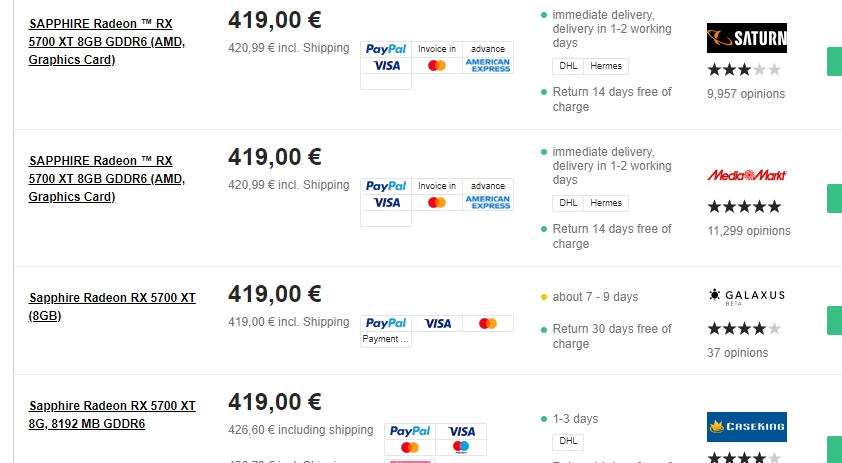Click Mastercard icon in Galaxus offer
The image size is (842, 463).
[x=488, y=323]
